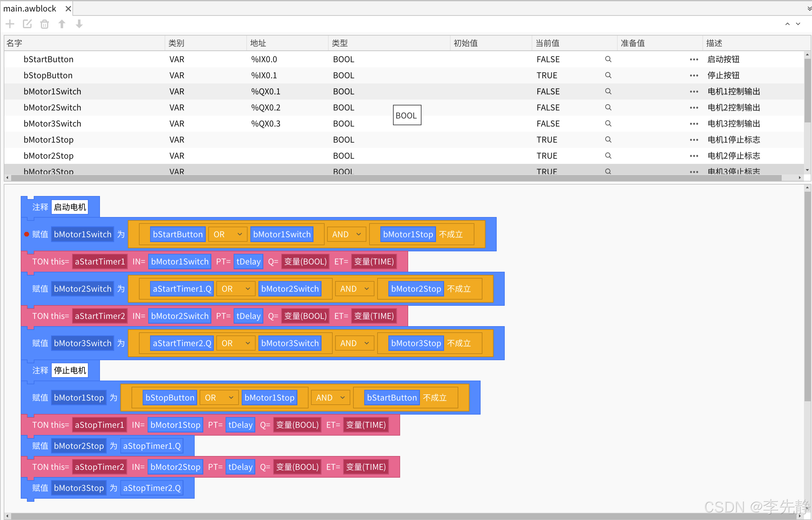Click the add variable plus icon
The height and width of the screenshot is (520, 812).
pyautogui.click(x=10, y=24)
